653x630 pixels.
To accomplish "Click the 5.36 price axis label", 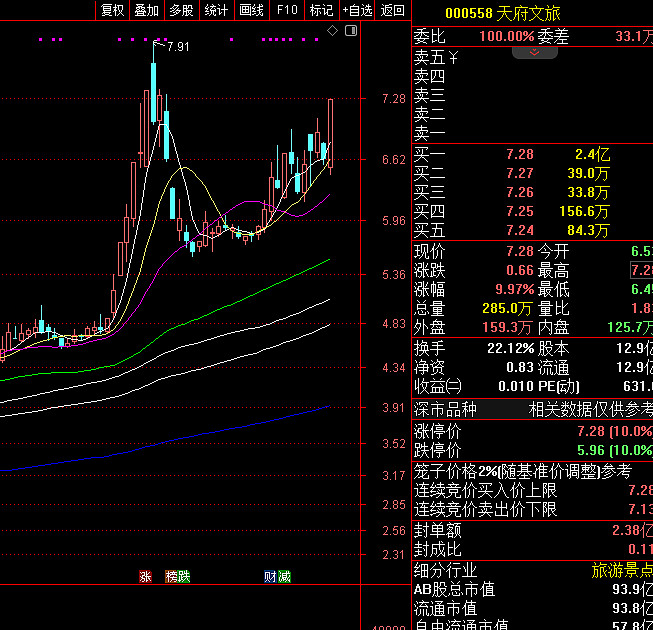I will (x=394, y=275).
